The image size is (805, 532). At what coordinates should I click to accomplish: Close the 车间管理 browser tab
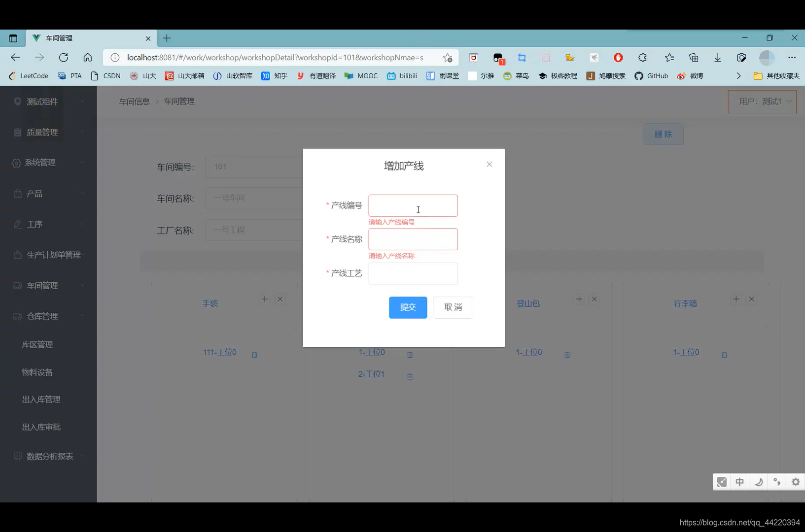point(148,38)
